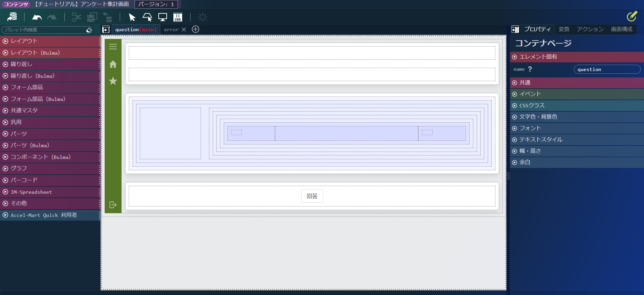Select the container selection cursor tool

tap(147, 17)
